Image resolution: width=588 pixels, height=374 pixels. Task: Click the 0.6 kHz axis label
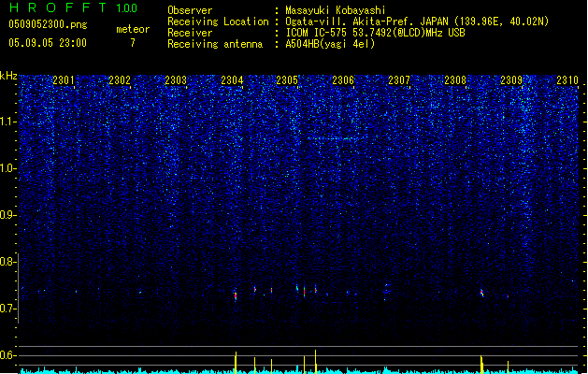[x=8, y=355]
